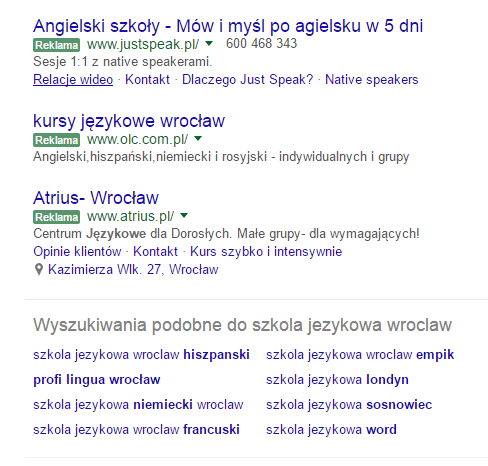
Task: Open the Relacje wideo sitelink
Action: point(73,80)
